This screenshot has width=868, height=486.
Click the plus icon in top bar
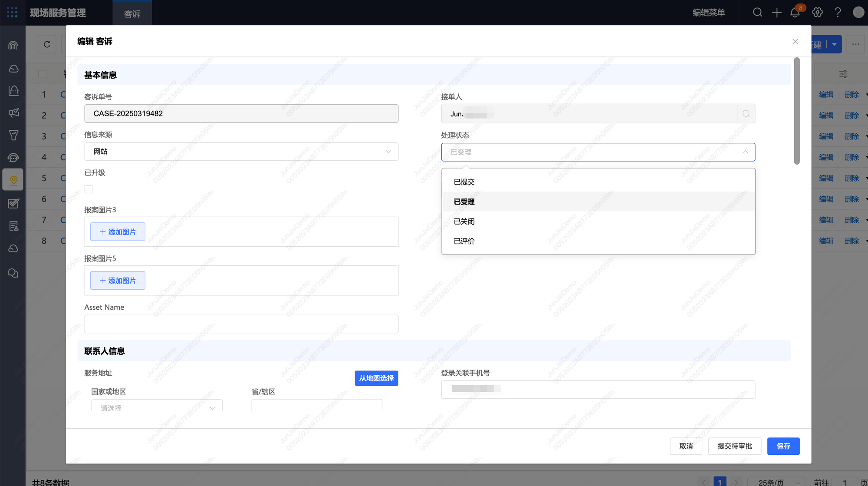click(776, 13)
